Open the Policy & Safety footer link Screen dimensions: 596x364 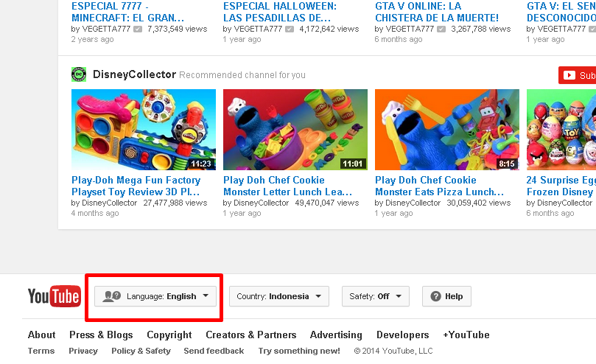141,351
